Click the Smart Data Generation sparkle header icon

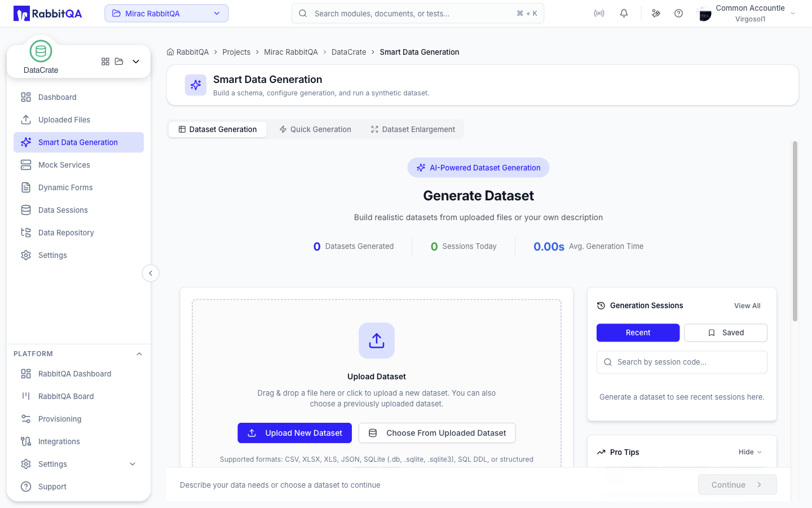click(x=196, y=85)
